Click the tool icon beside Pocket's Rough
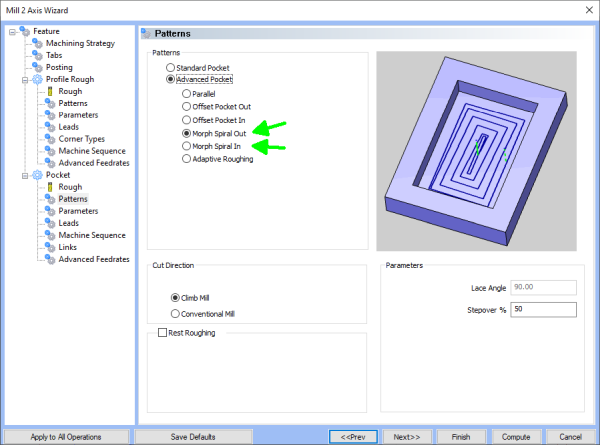Viewport: 600px width, 445px height. point(50,187)
